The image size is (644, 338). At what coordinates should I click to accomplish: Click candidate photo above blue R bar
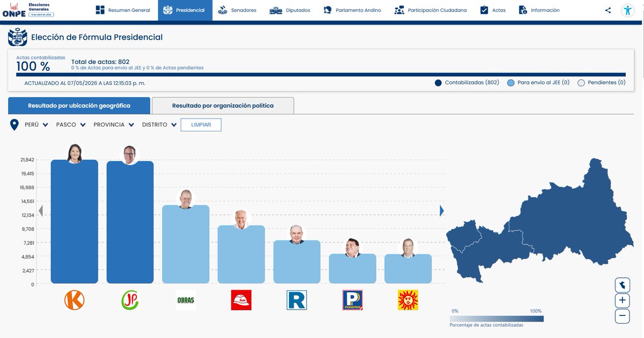click(297, 234)
